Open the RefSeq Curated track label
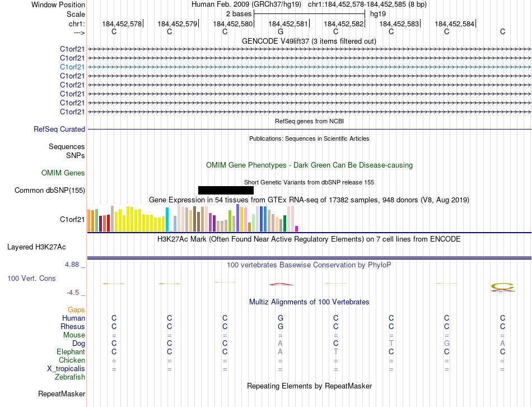The width and height of the screenshot is (532, 407). click(59, 129)
